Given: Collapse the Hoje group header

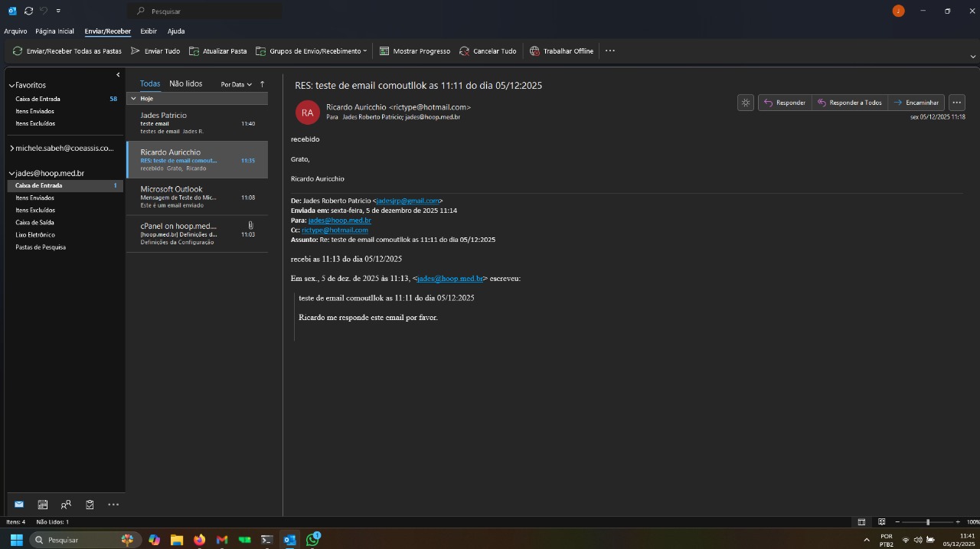Looking at the screenshot, I should pos(133,99).
